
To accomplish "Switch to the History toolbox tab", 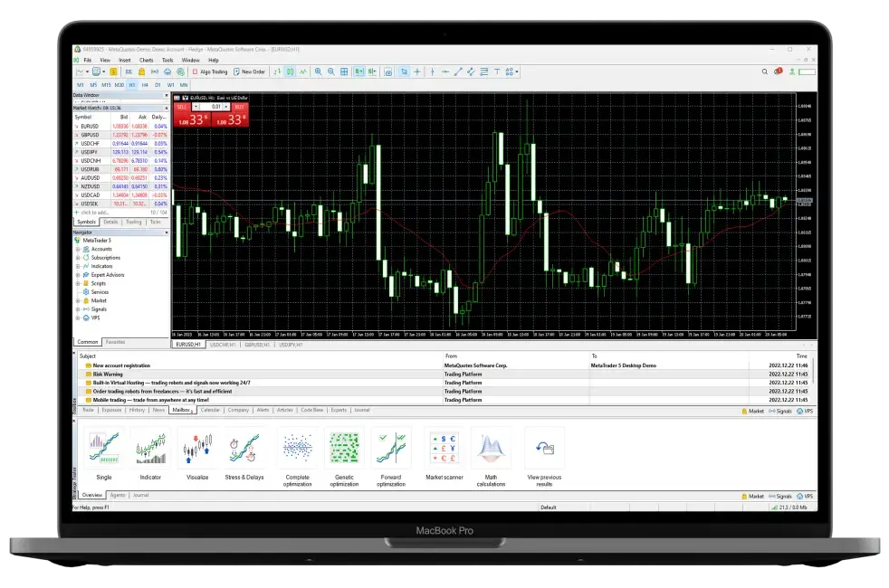I will coord(138,410).
